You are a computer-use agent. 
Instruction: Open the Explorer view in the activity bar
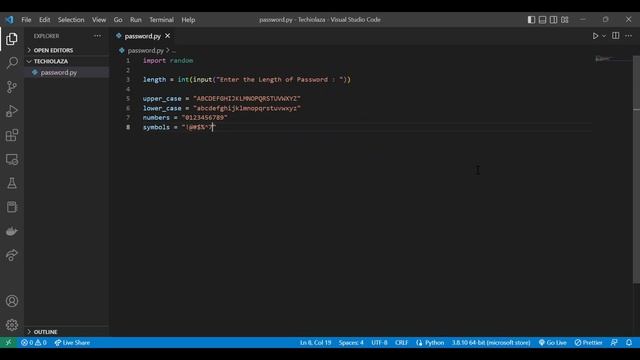coord(12,39)
